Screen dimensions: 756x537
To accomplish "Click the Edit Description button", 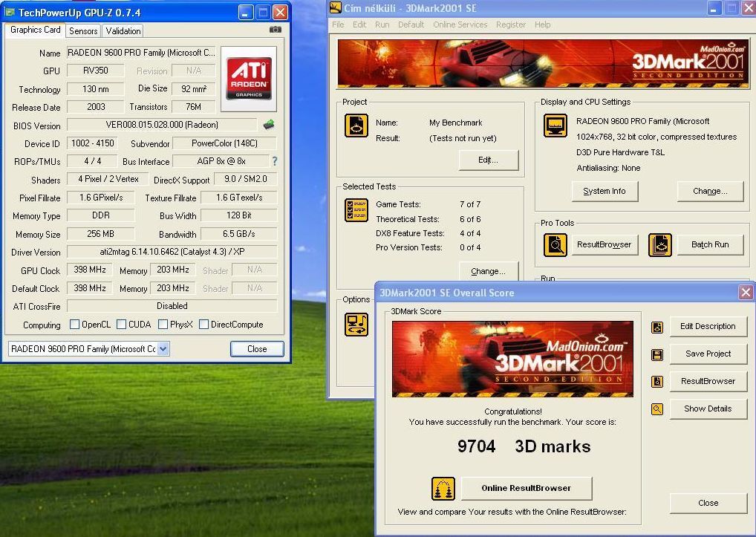I will [708, 326].
